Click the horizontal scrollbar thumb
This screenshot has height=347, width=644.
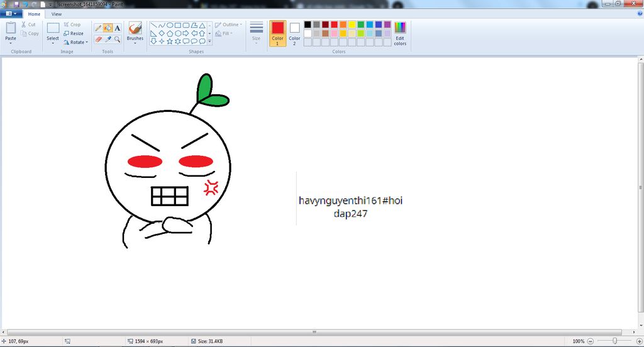point(314,332)
